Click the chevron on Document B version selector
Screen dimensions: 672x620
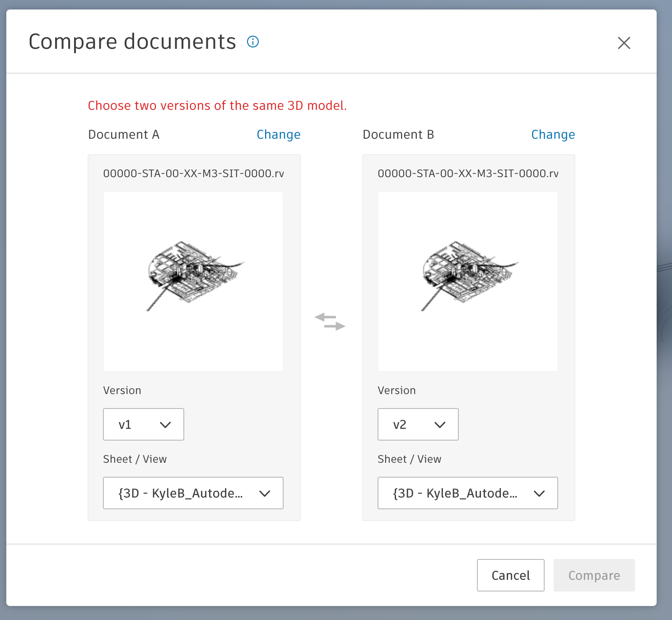point(440,424)
